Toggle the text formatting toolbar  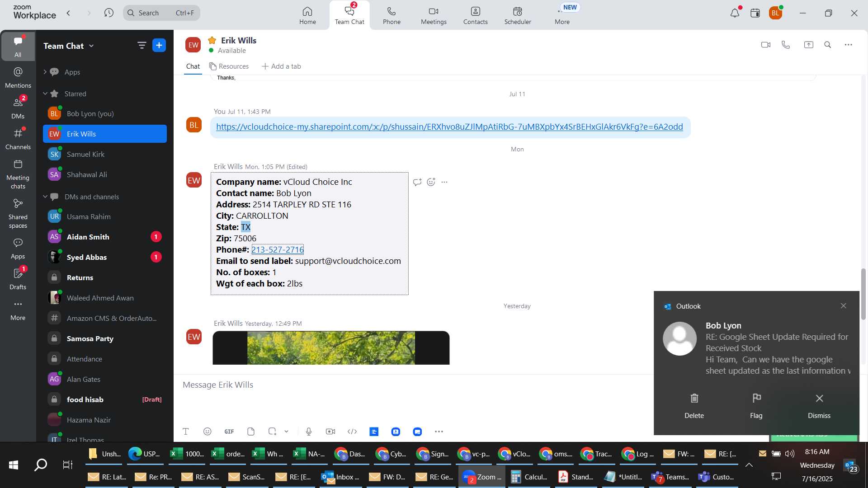pos(186,432)
